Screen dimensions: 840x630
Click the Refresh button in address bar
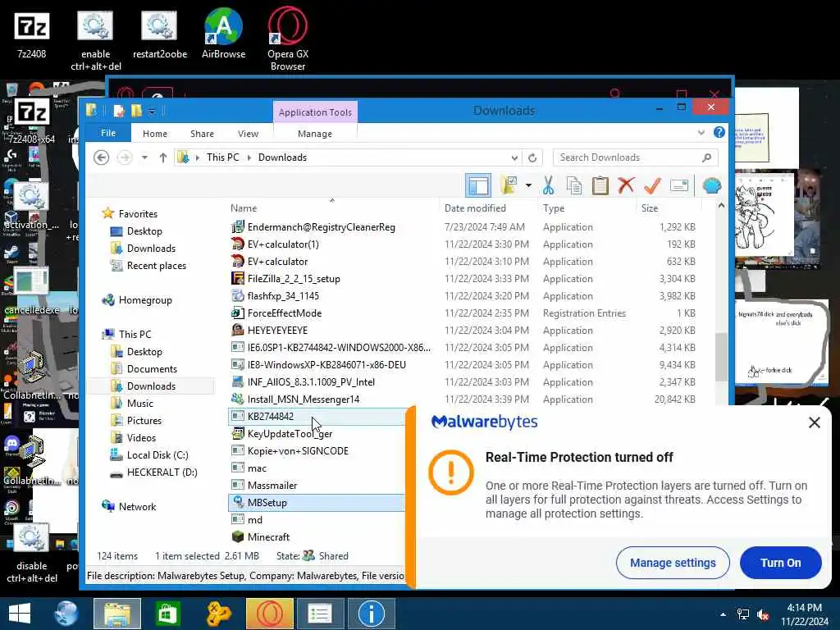pyautogui.click(x=532, y=157)
